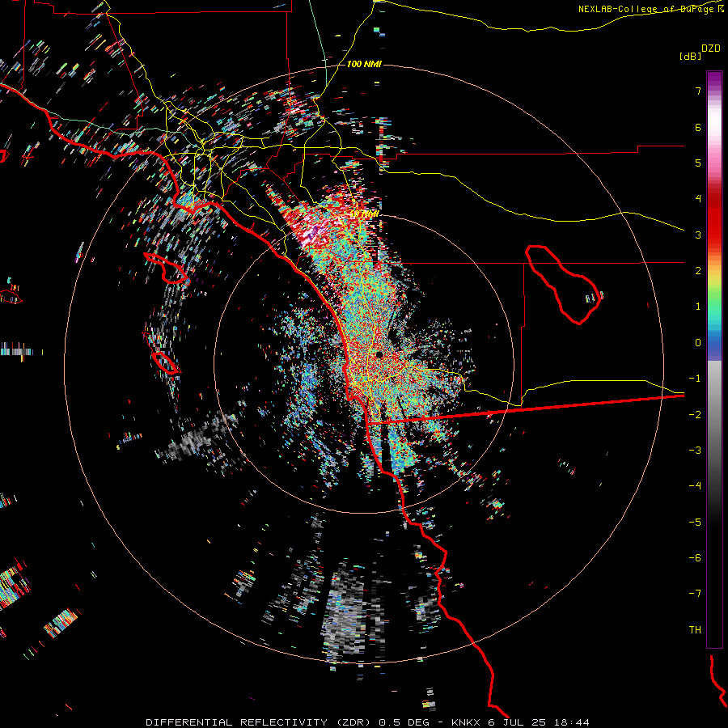This screenshot has height=728, width=728.
Task: Click the DZD label above color scale
Action: click(710, 49)
